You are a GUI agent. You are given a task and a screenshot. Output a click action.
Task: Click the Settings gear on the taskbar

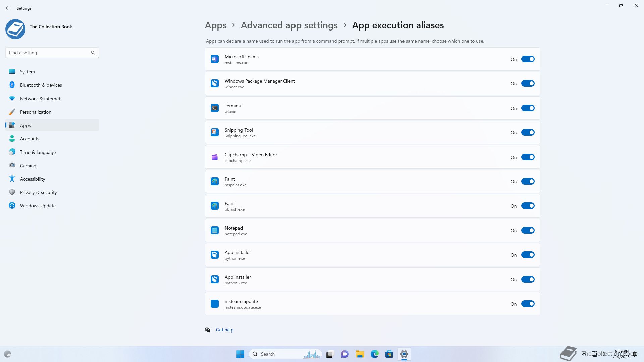point(404,354)
